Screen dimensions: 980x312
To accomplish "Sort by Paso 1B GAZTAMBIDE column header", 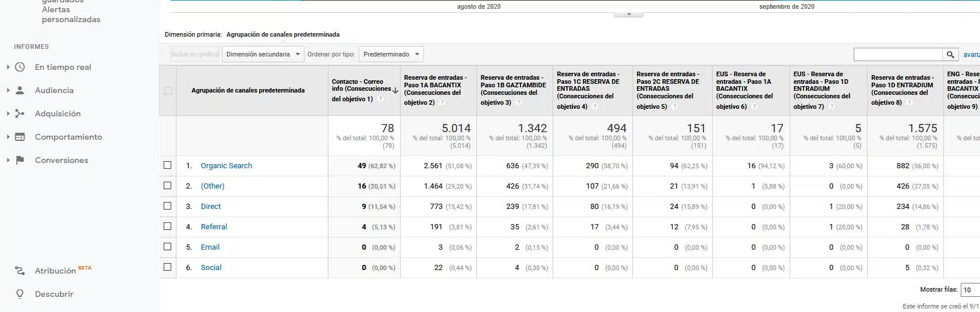I will 513,88.
